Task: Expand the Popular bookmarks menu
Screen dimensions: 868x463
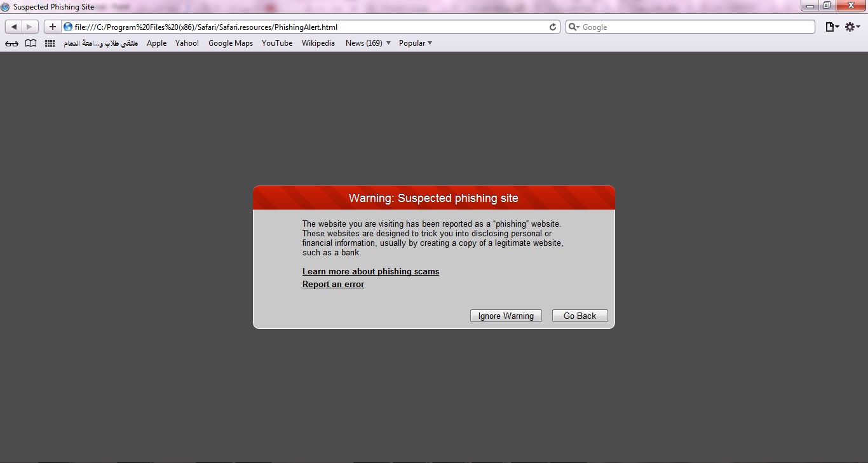Action: [416, 43]
